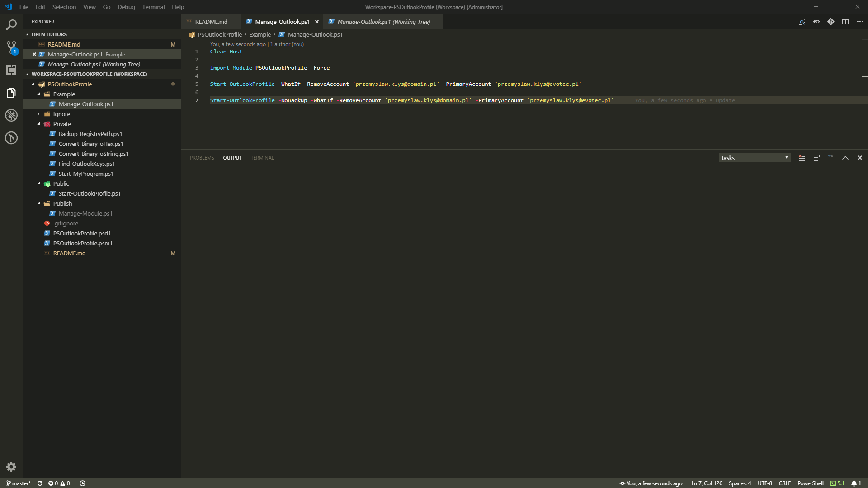Open the Source Control view
This screenshot has width=868, height=488.
tap(11, 47)
